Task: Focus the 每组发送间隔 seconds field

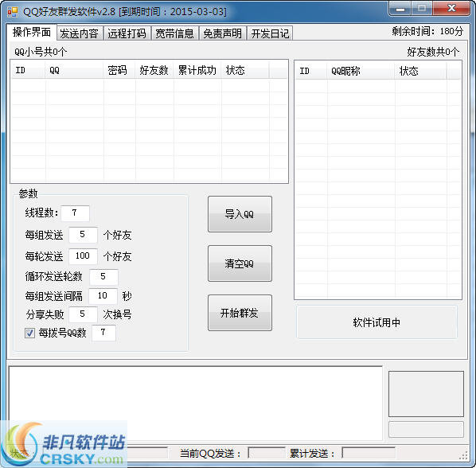Action: coord(103,296)
